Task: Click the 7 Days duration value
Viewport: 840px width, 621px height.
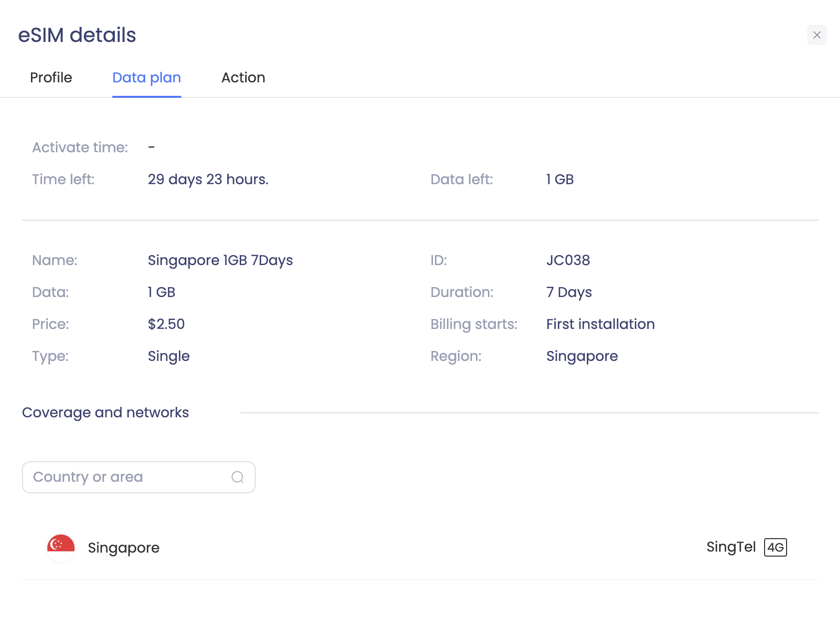Action: (x=569, y=293)
